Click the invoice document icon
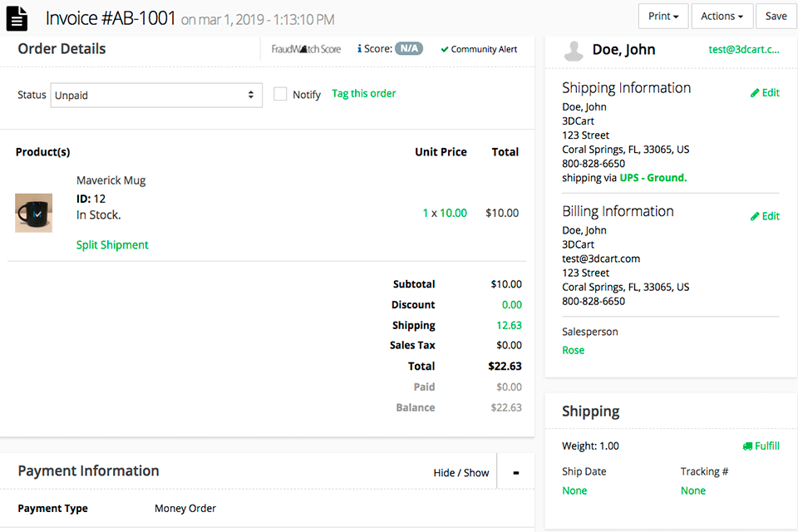Screen dimensions: 798x532 point(17,18)
